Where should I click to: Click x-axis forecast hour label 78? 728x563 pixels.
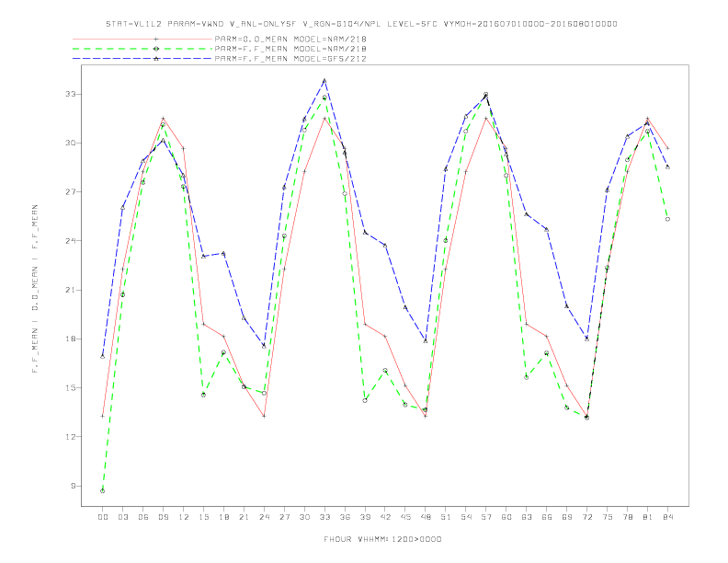coord(627,517)
